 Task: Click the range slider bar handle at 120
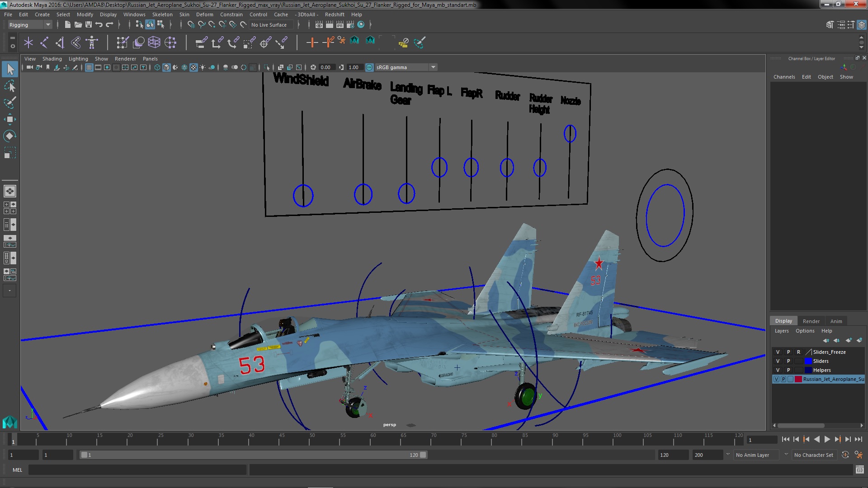(x=423, y=455)
